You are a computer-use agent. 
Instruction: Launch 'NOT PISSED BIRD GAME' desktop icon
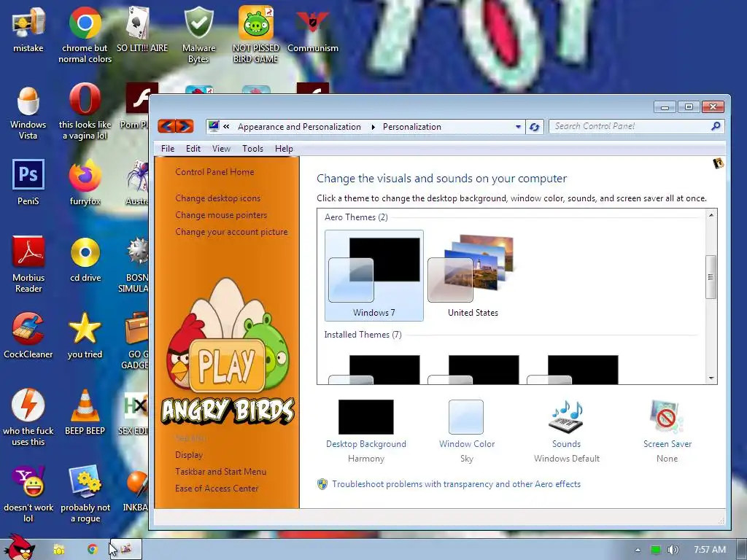pyautogui.click(x=256, y=34)
